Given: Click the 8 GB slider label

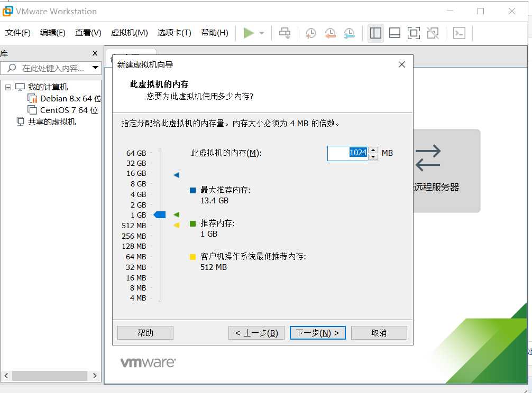Looking at the screenshot, I should [138, 184].
